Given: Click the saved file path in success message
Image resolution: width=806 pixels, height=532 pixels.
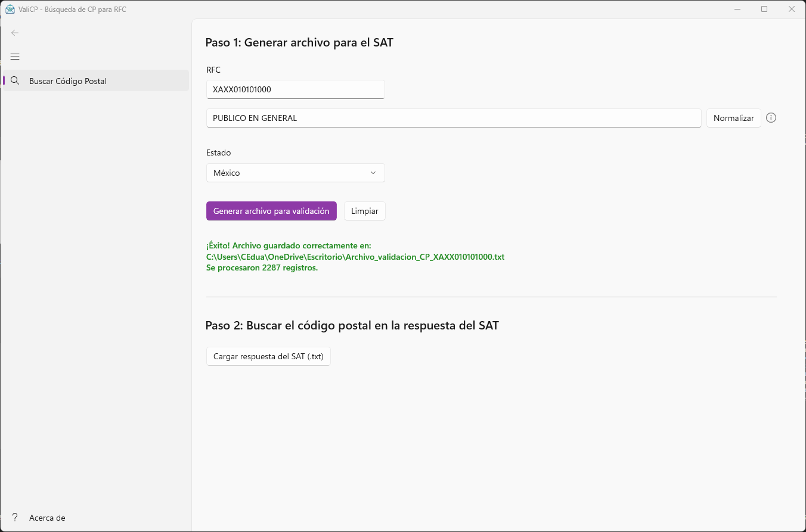Looking at the screenshot, I should point(355,257).
